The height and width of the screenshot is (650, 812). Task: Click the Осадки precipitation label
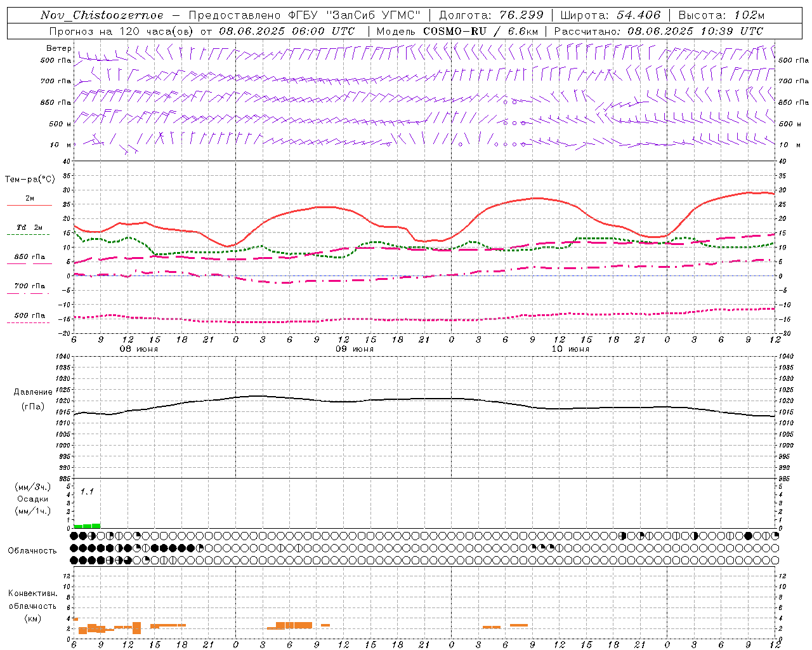click(32, 499)
